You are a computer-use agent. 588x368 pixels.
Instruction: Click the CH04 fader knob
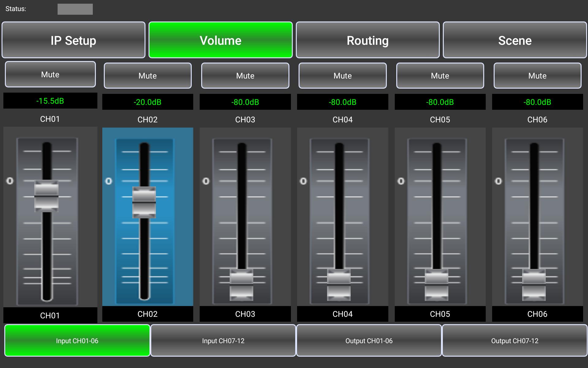[x=339, y=285]
